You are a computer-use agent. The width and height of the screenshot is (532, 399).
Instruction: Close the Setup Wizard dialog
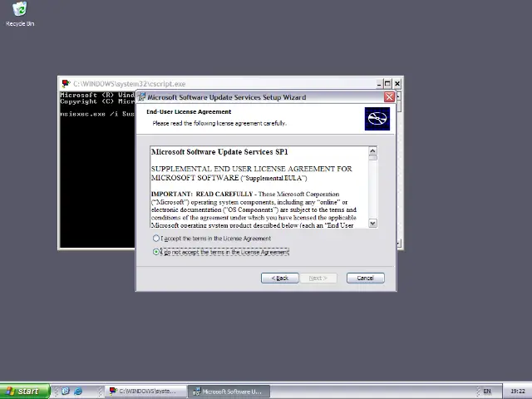(389, 97)
